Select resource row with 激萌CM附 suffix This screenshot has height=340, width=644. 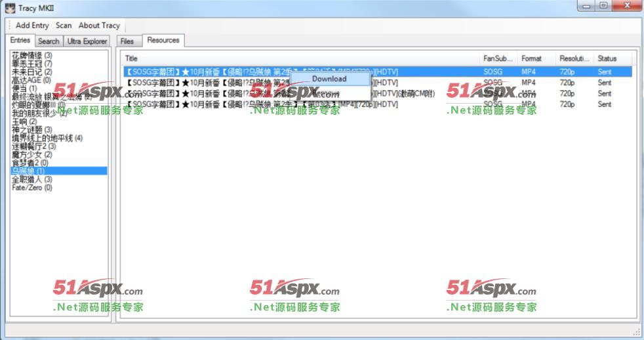click(x=378, y=93)
